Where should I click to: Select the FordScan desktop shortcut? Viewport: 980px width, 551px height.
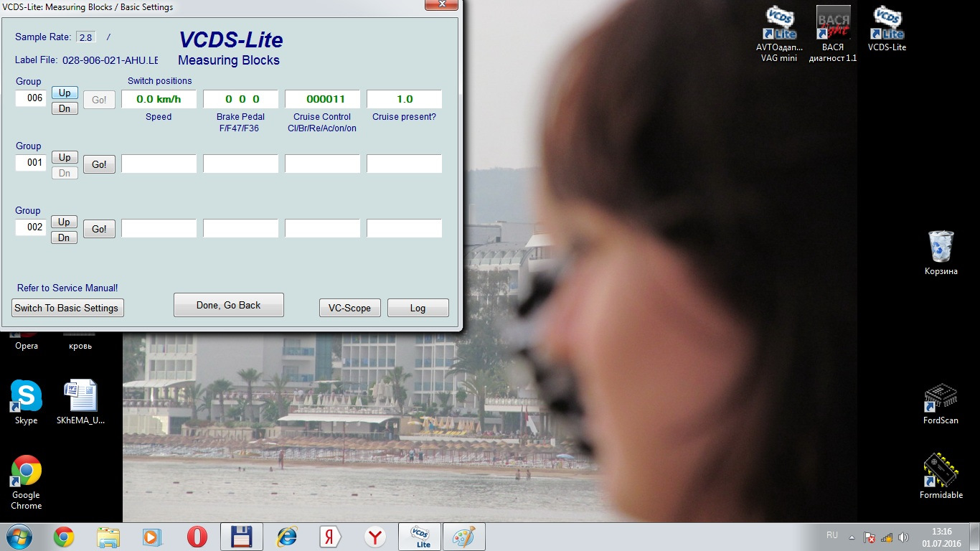coord(941,403)
